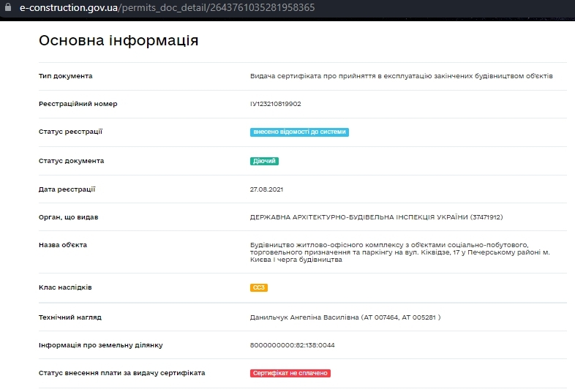The image size is (575, 392).
Task: Click 'ДЕРЖАВНА АРХІТЕКТУРНО-БУДІВЕЛЬНА ІНСПЕКЦІЯ УКРАЇНИ' text
Action: coord(359,217)
